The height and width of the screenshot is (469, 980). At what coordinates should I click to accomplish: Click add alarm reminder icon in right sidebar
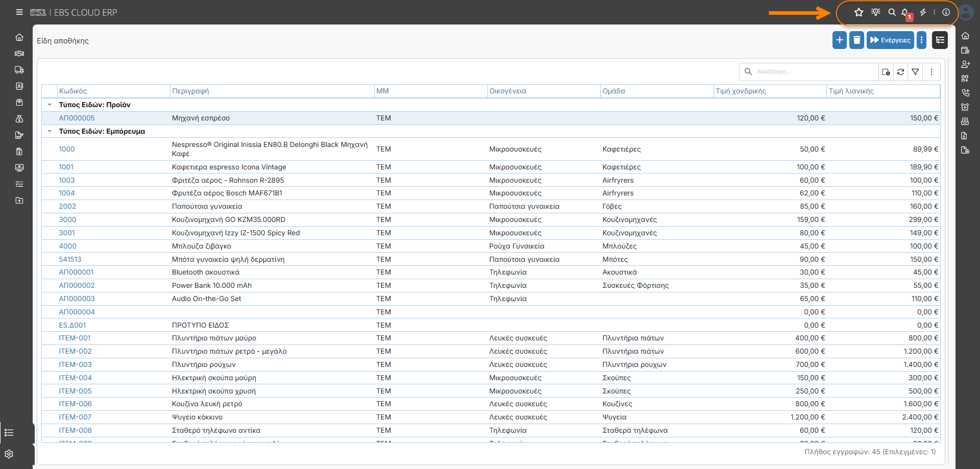pos(965,107)
